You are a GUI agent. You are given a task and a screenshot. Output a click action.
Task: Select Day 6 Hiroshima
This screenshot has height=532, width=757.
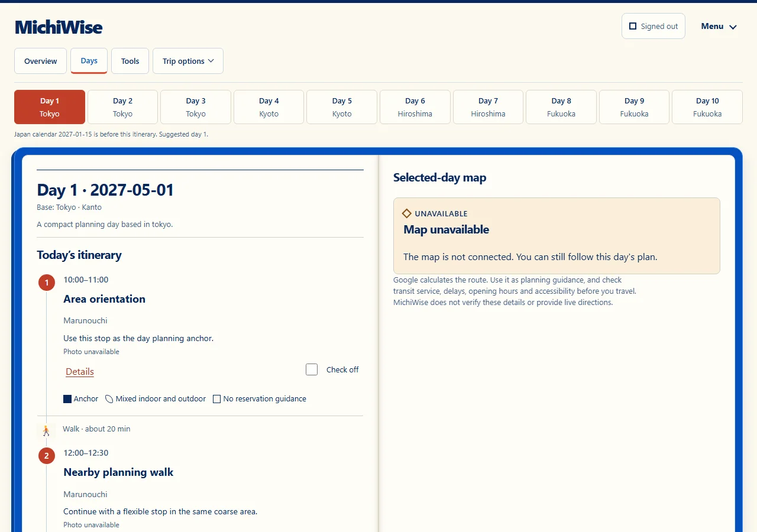point(415,107)
